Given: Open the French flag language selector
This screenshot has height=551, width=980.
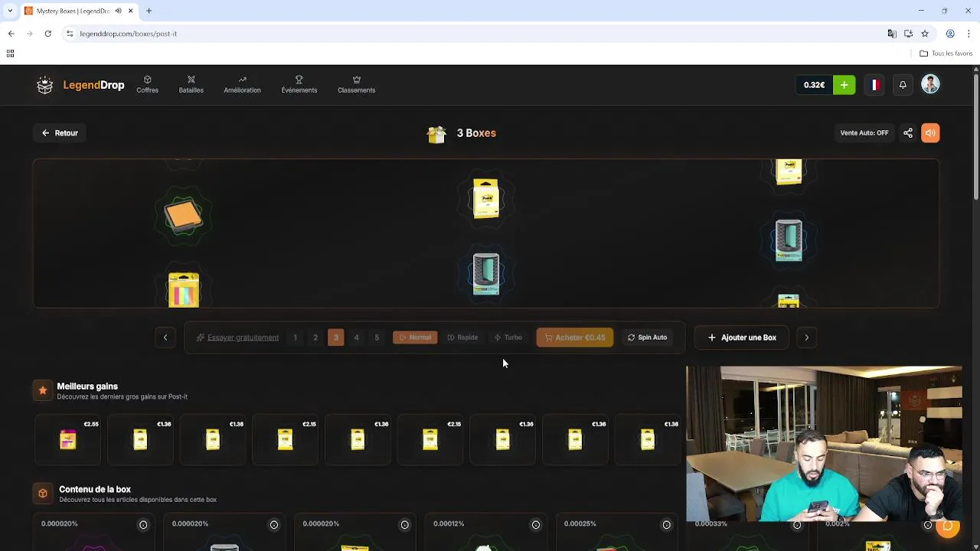Looking at the screenshot, I should tap(874, 85).
